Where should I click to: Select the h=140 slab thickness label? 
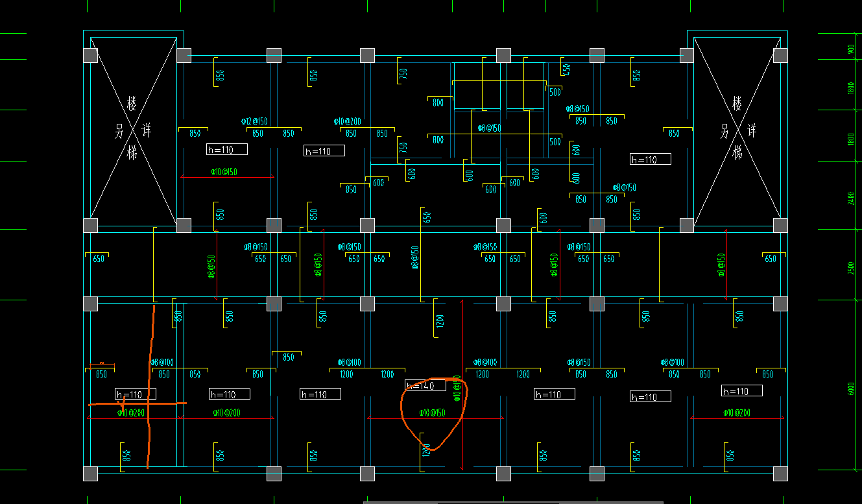(x=425, y=386)
